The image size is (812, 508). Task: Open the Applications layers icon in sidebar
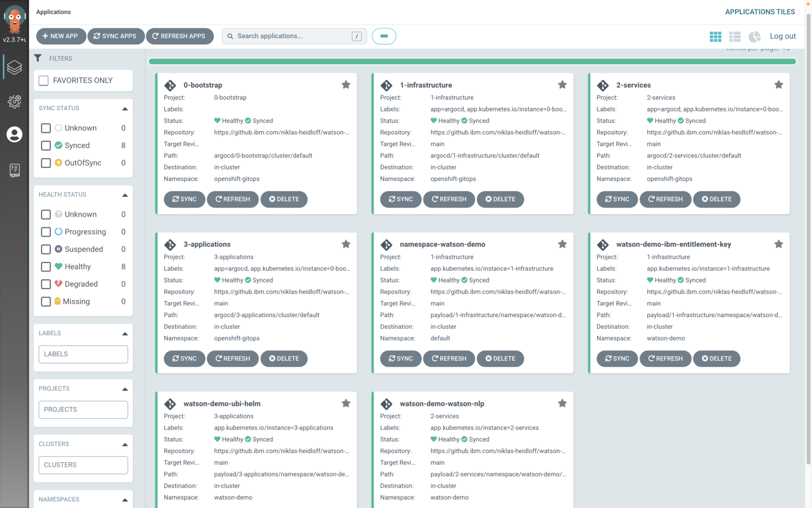14,68
